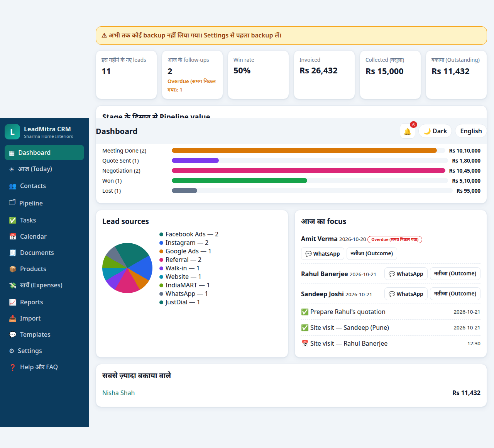Check off Prepare Rahul's quotation task

(x=305, y=312)
